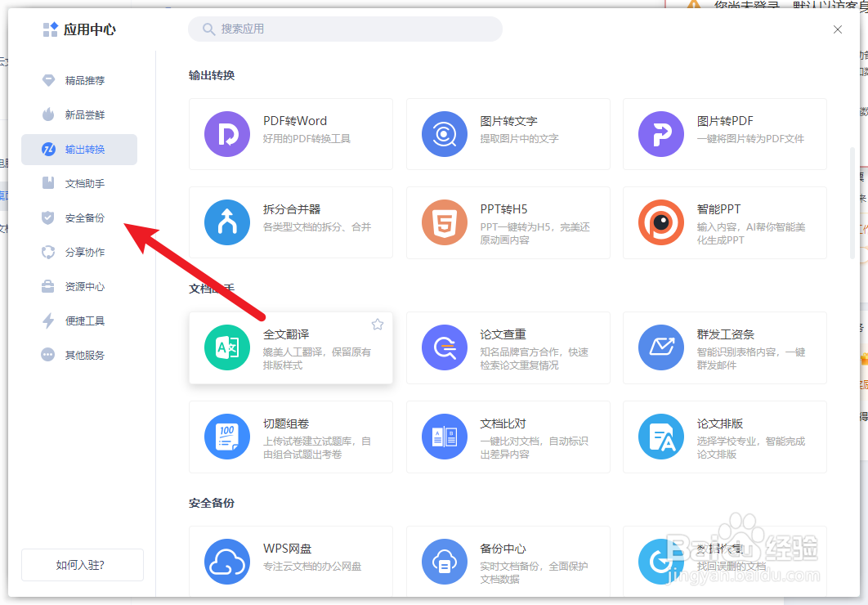Open 资源中心 category
Viewport: 868px width, 605px height.
(79, 287)
